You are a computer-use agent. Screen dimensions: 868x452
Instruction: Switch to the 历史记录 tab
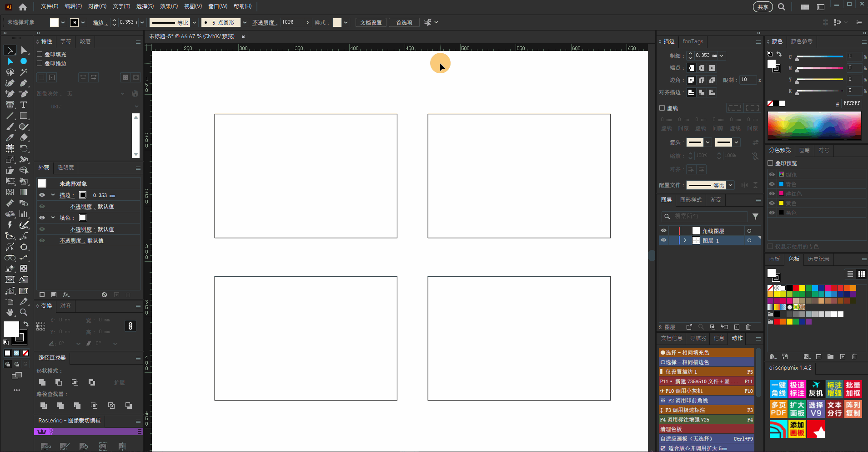click(x=818, y=259)
